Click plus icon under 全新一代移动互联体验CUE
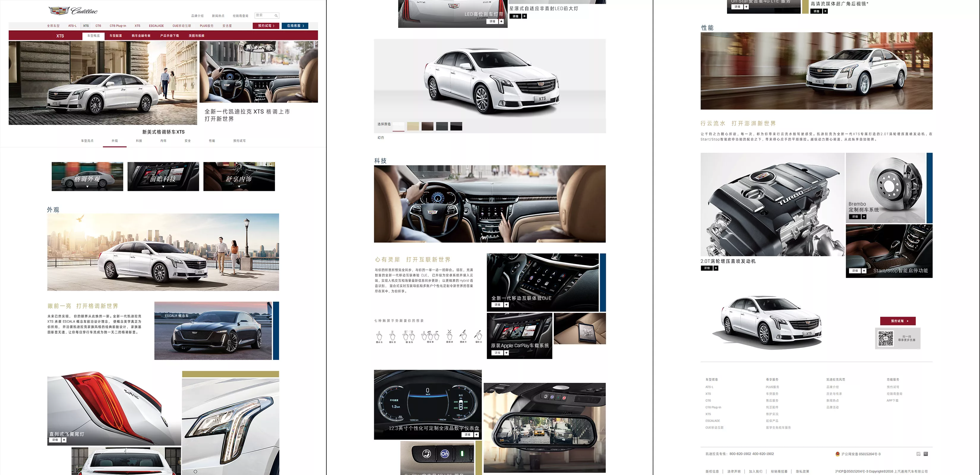 [506, 305]
